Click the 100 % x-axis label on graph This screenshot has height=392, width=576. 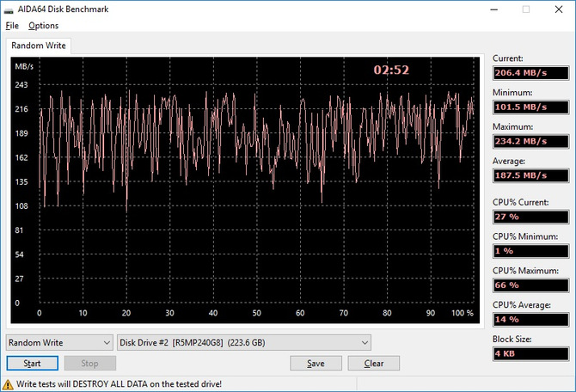click(463, 313)
